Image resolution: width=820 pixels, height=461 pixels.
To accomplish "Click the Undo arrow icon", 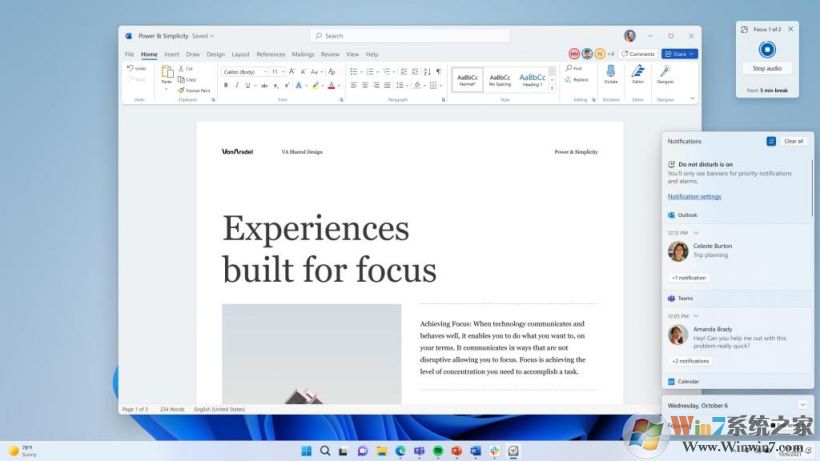I will pos(131,68).
